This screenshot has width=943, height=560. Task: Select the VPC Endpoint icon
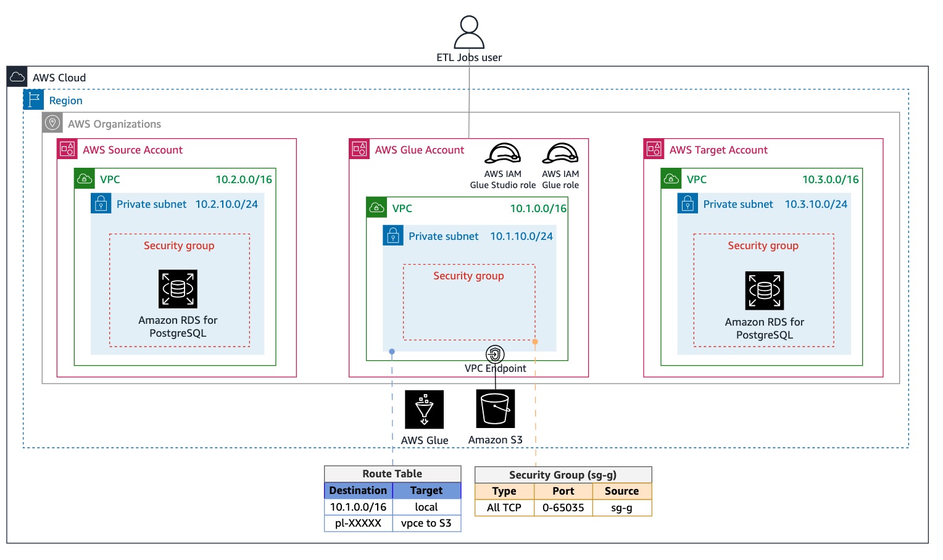pyautogui.click(x=495, y=354)
